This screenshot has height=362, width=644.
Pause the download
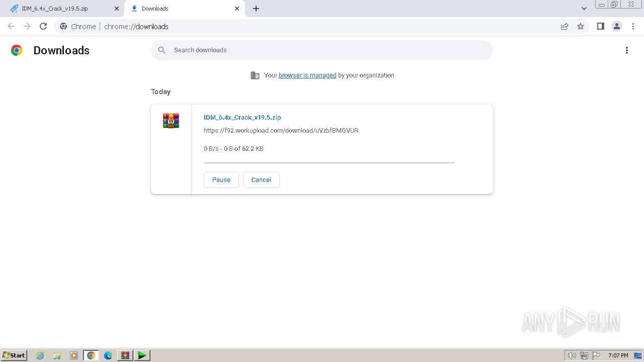pyautogui.click(x=221, y=180)
